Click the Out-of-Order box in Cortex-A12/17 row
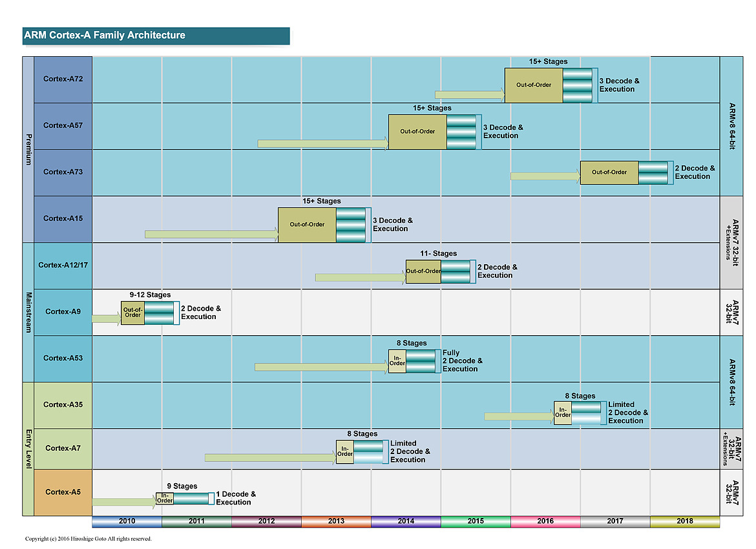Viewport: 756px width, 549px height. tap(423, 271)
